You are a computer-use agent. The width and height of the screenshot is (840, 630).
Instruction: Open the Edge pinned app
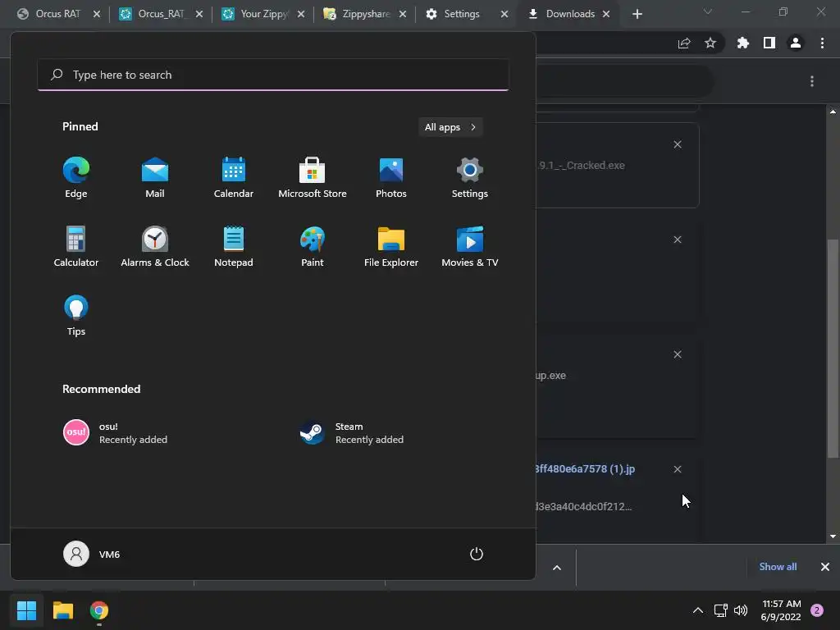tap(76, 178)
